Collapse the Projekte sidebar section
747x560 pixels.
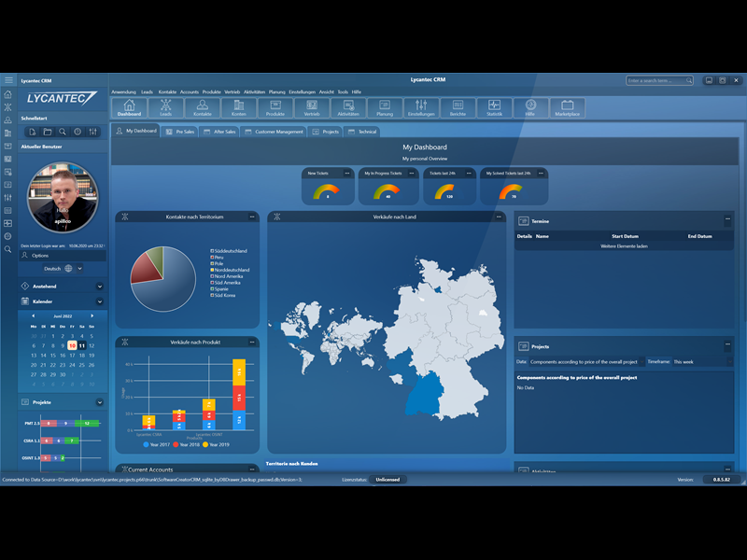[x=100, y=402]
